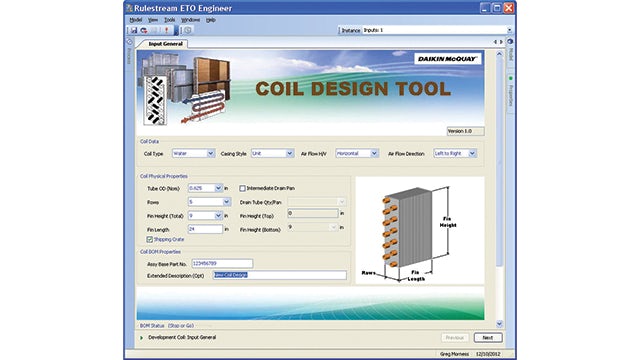The image size is (640, 360).
Task: Click the Previous button
Action: [455, 338]
